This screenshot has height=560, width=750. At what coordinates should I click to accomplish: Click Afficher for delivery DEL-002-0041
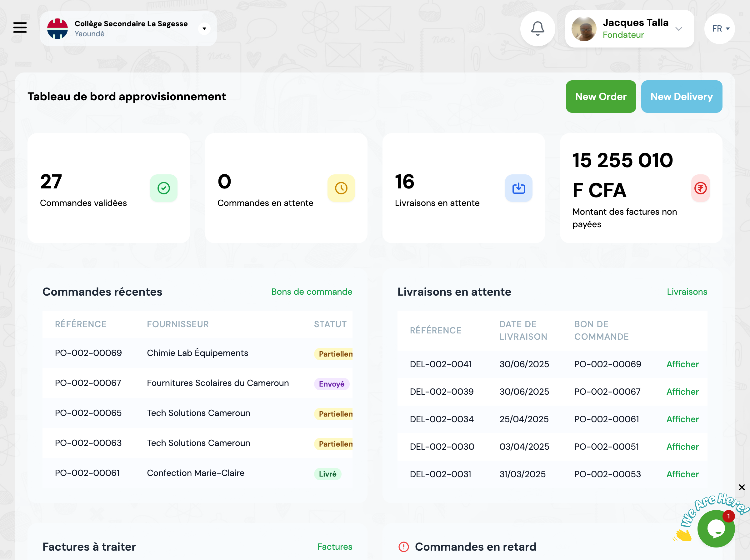(682, 364)
